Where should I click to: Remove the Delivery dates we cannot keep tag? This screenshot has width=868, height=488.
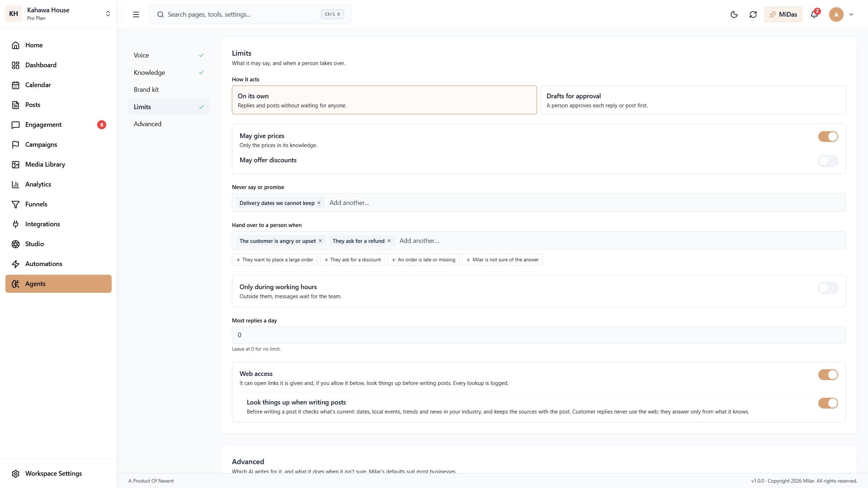(x=319, y=203)
